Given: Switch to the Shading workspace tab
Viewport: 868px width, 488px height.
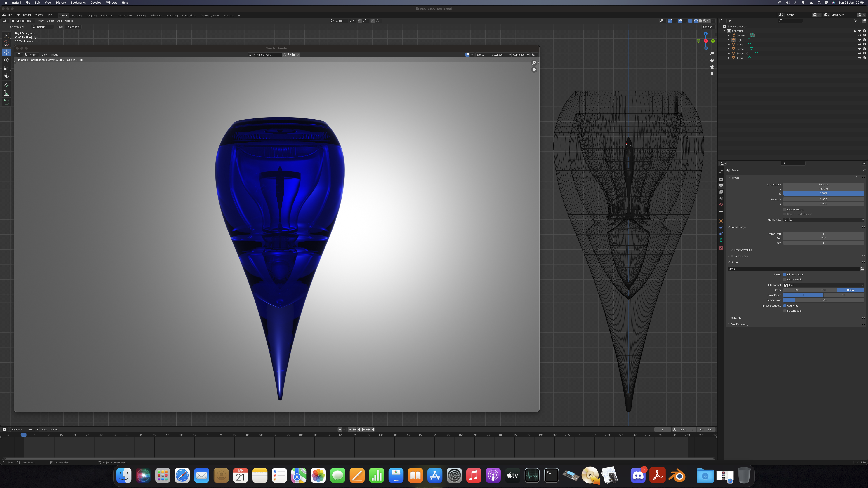Looking at the screenshot, I should pos(141,16).
